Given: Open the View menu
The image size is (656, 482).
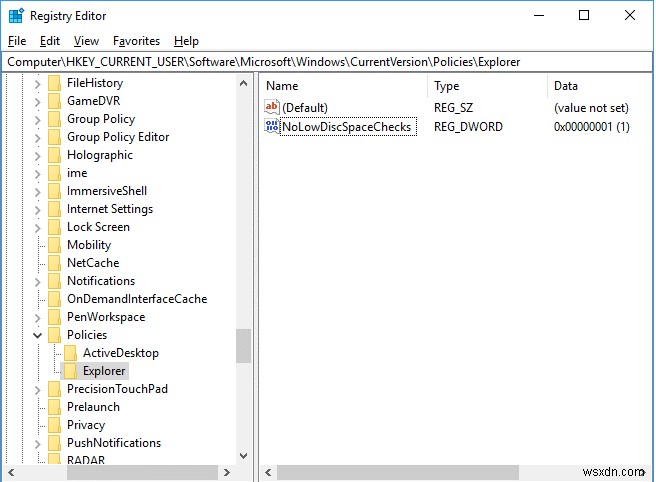Looking at the screenshot, I should pyautogui.click(x=86, y=41).
